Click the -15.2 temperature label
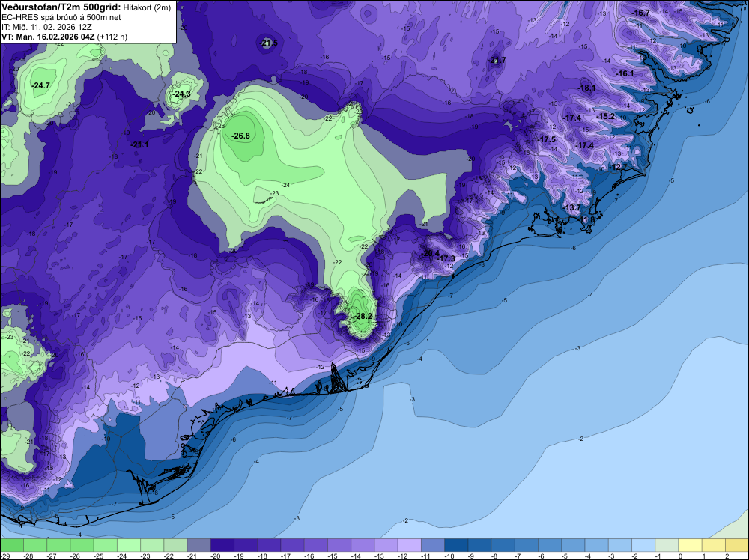 point(606,117)
